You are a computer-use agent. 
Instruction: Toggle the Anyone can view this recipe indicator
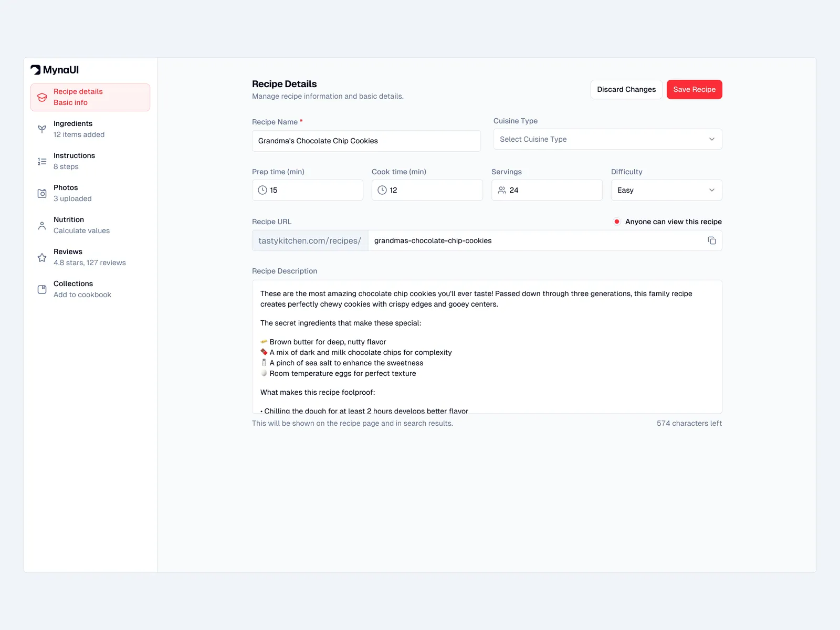[617, 222]
